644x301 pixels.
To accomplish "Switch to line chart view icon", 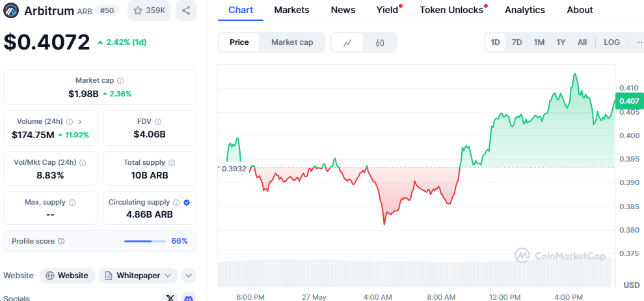I will click(x=347, y=42).
